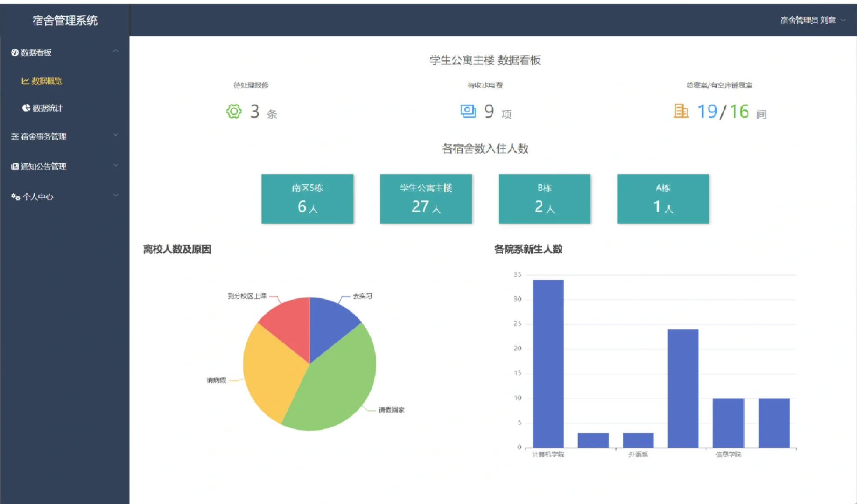Expand the 通知公告管理 menu chevron
Viewport: 857px width, 504px height.
[x=116, y=165]
